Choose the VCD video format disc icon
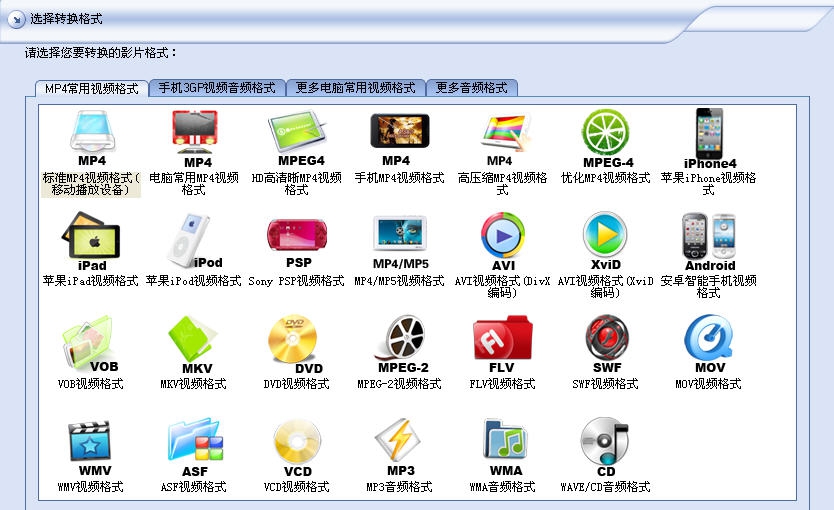 [298, 448]
